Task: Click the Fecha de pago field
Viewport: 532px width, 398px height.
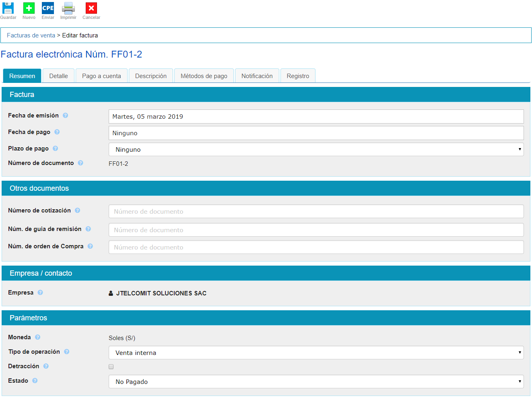Action: tap(316, 133)
